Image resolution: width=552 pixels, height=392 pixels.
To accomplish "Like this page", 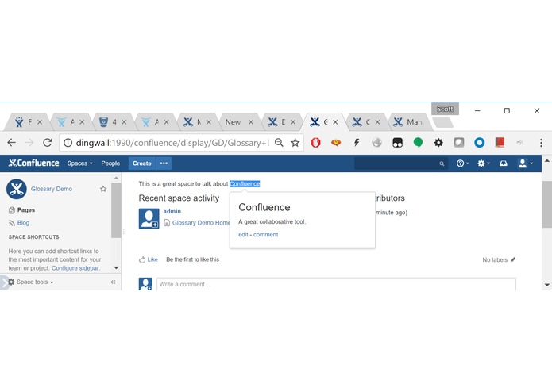I will pyautogui.click(x=149, y=259).
